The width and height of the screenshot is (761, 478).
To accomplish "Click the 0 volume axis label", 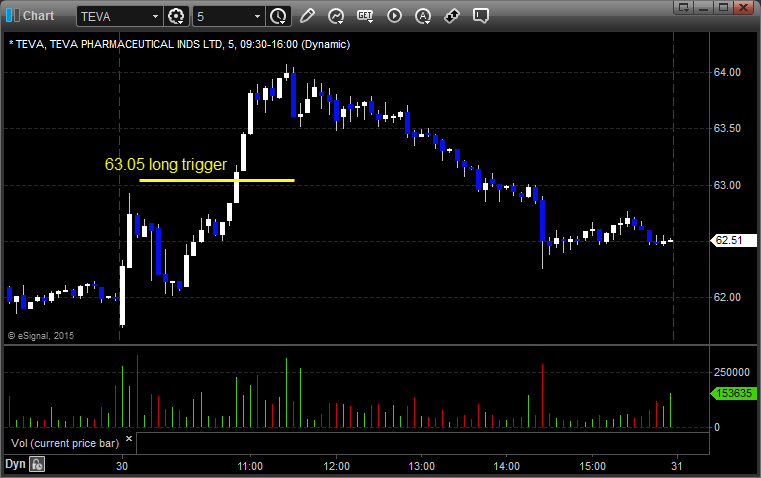I will (717, 428).
